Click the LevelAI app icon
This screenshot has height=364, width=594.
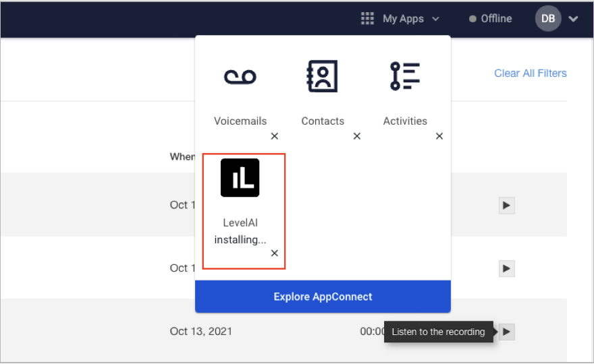pos(240,178)
